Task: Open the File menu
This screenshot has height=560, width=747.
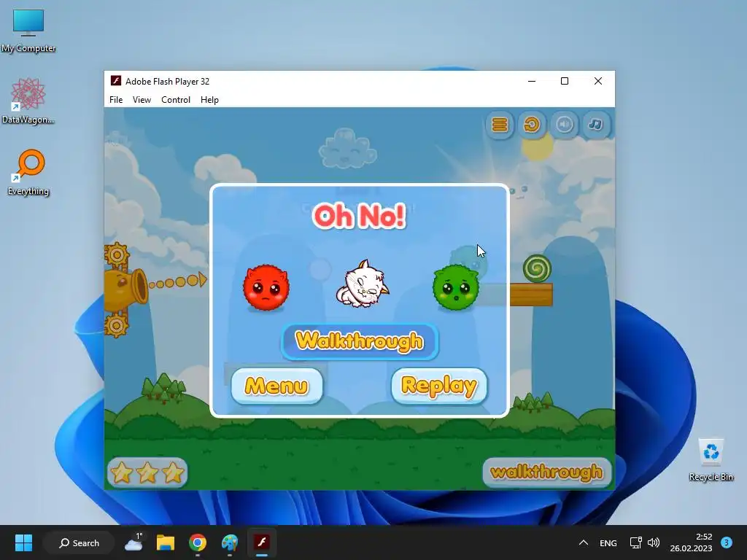Action: tap(116, 99)
